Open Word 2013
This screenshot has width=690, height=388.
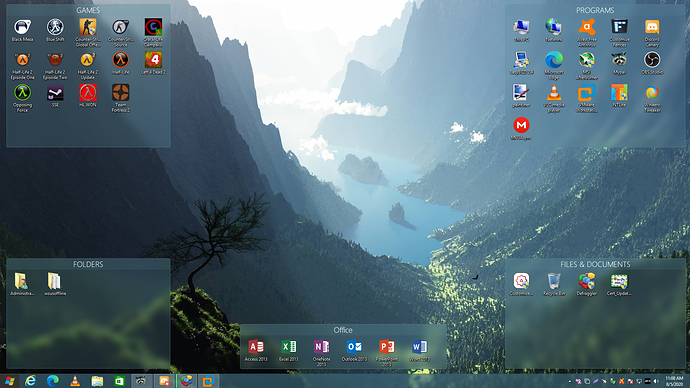click(x=420, y=350)
